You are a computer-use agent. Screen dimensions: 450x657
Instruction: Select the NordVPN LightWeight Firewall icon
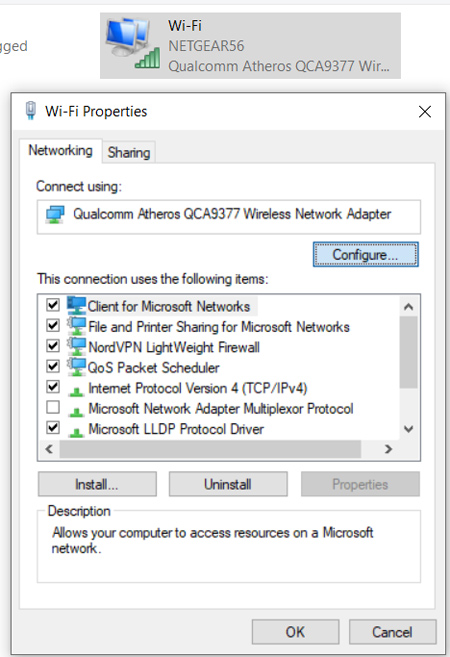[x=76, y=347]
